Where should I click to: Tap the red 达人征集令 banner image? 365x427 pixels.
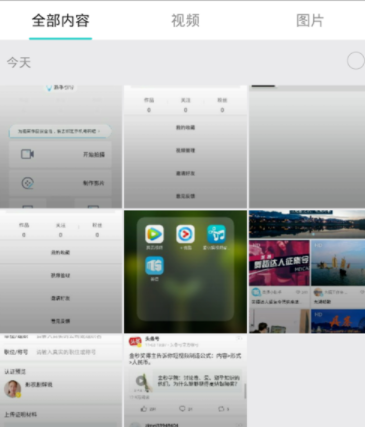(279, 263)
